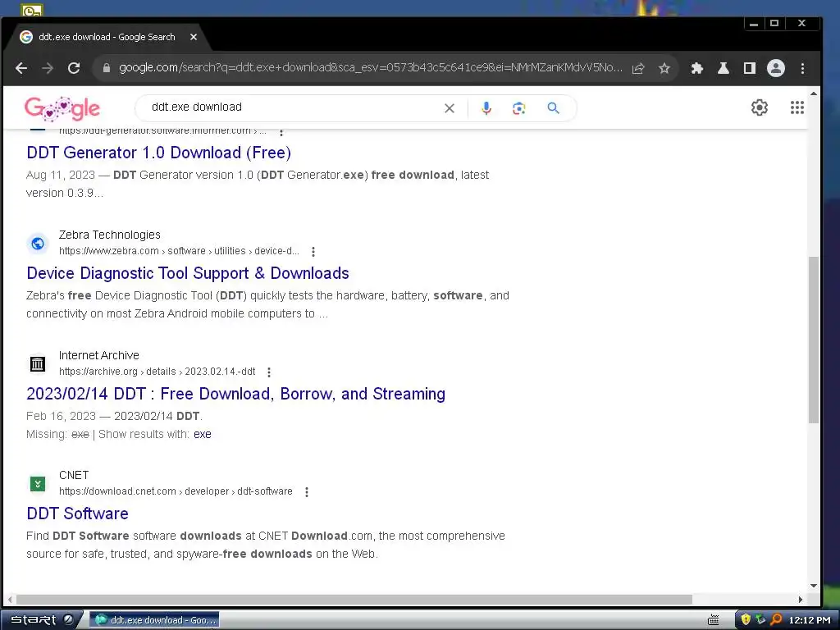Open more options for Zebra Technologies result
Image resolution: width=840 pixels, height=630 pixels.
click(313, 251)
